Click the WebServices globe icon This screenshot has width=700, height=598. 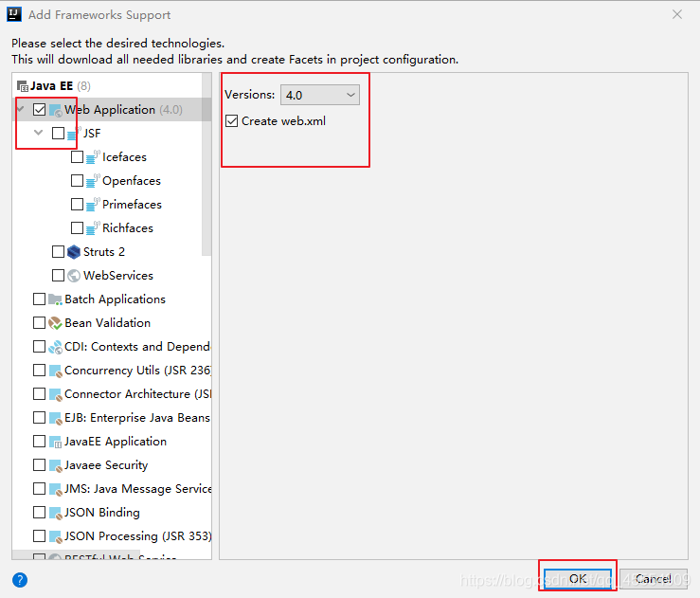pos(74,276)
